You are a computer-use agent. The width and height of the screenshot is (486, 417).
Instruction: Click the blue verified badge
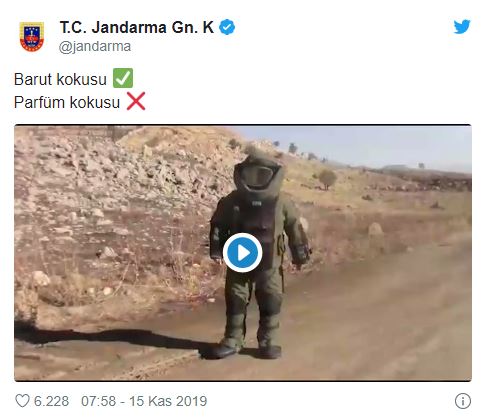(227, 27)
